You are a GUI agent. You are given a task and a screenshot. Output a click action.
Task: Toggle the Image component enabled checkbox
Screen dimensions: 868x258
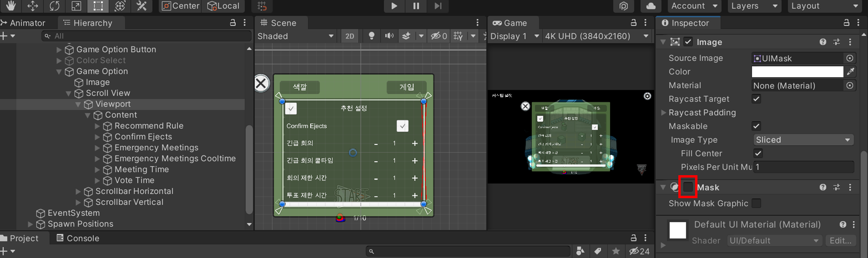(688, 42)
